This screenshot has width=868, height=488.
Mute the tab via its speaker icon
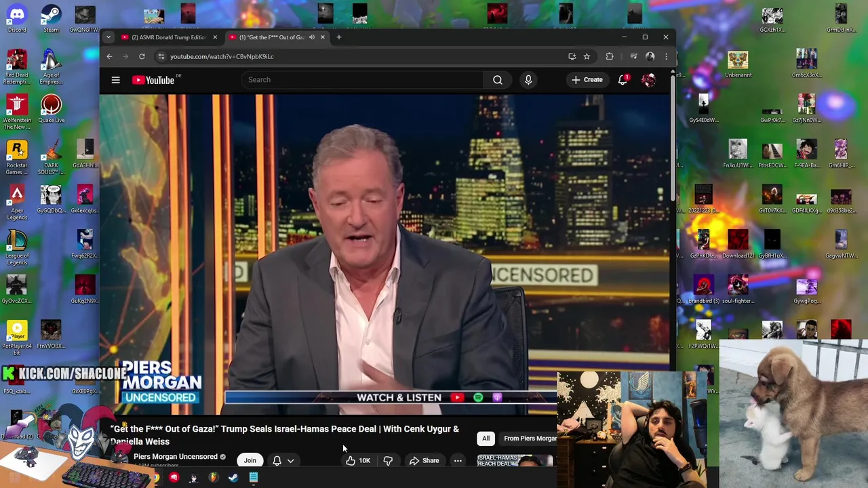point(312,37)
